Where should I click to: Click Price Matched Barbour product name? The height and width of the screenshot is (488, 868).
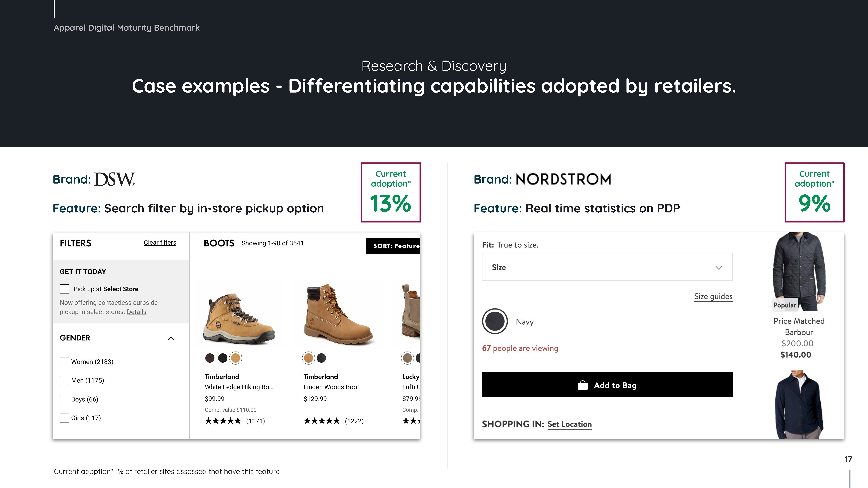[799, 327]
